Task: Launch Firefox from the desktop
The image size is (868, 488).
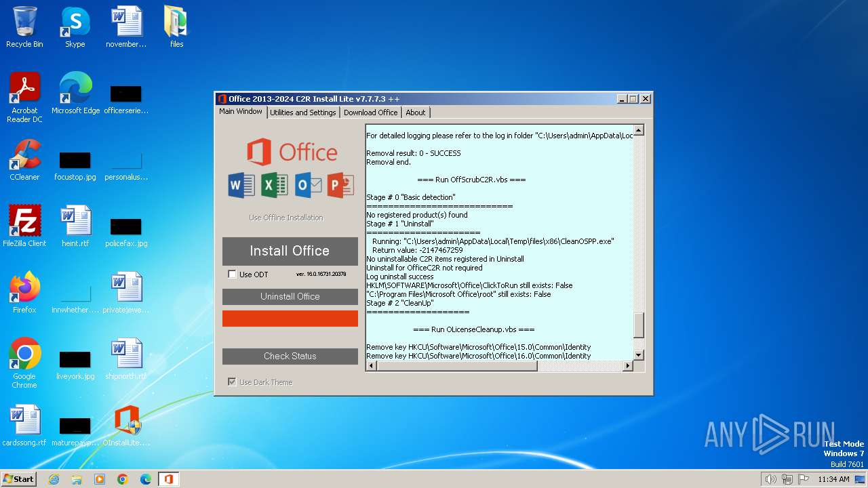Action: 24,293
